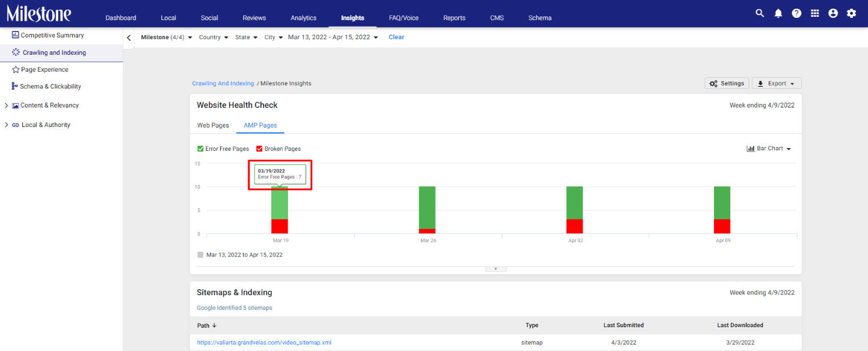The image size is (868, 351).
Task: Open the search magnifier icon
Action: pos(759,13)
